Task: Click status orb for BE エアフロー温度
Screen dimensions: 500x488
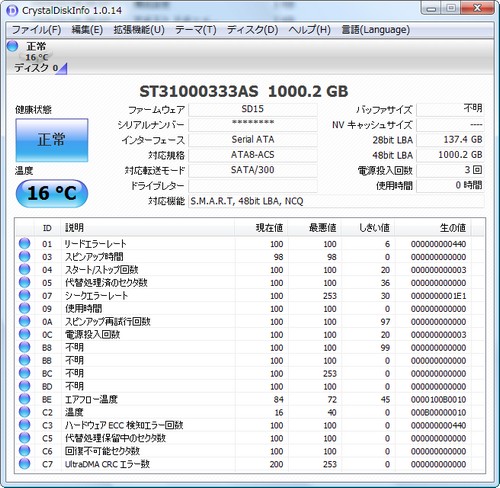Action: [x=24, y=399]
